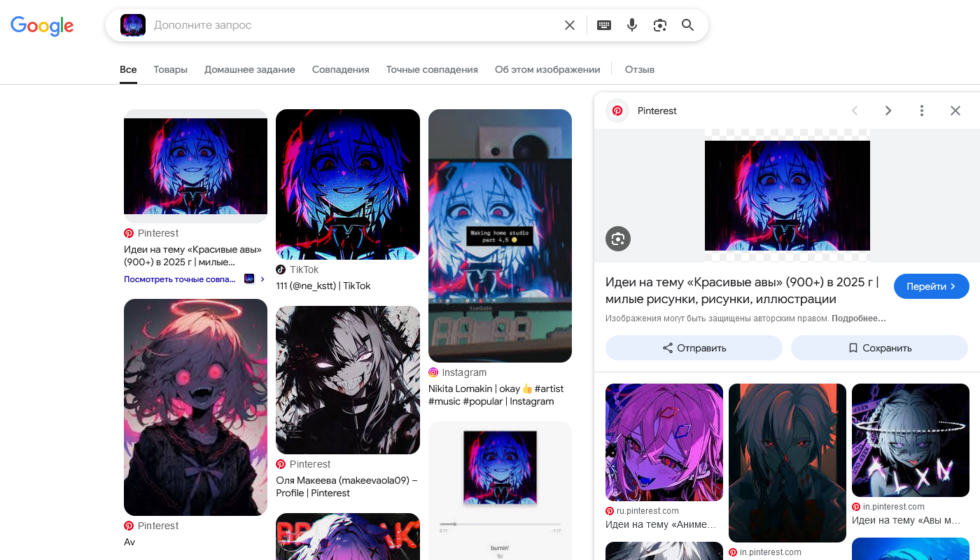
Task: Open the 'Подробнее…' copyright link
Action: click(859, 318)
